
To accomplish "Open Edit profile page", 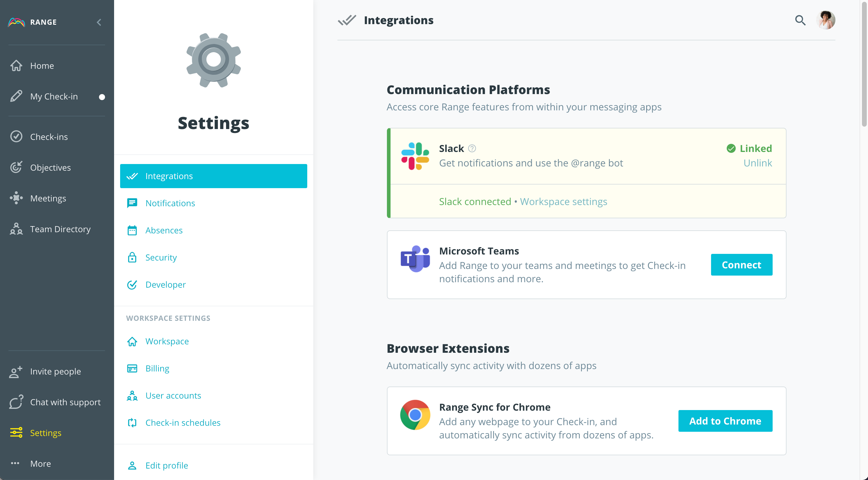I will click(x=214, y=466).
